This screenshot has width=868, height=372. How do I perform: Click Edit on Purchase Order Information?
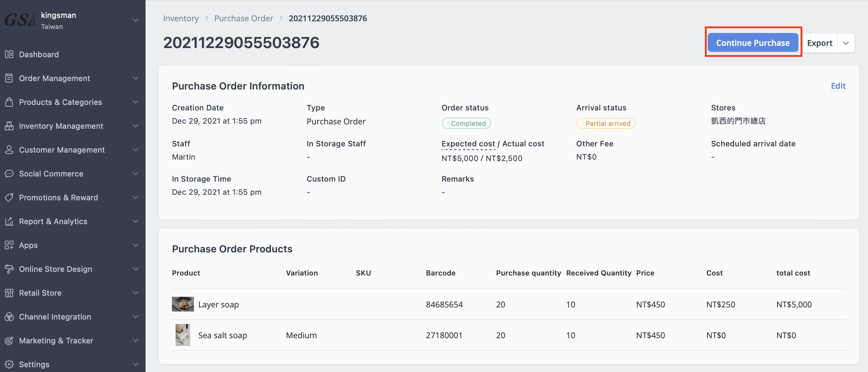pos(838,86)
